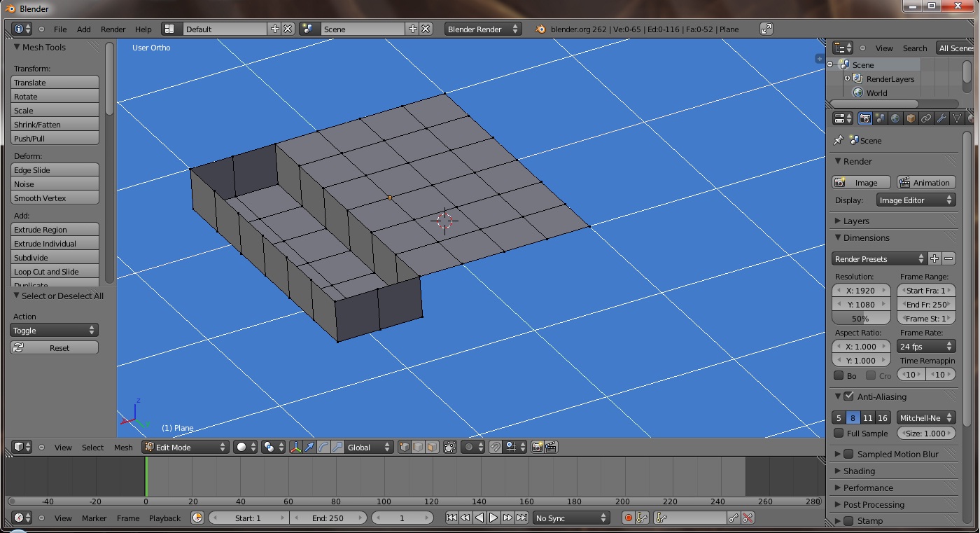Open the Edit Mode dropdown

(186, 447)
